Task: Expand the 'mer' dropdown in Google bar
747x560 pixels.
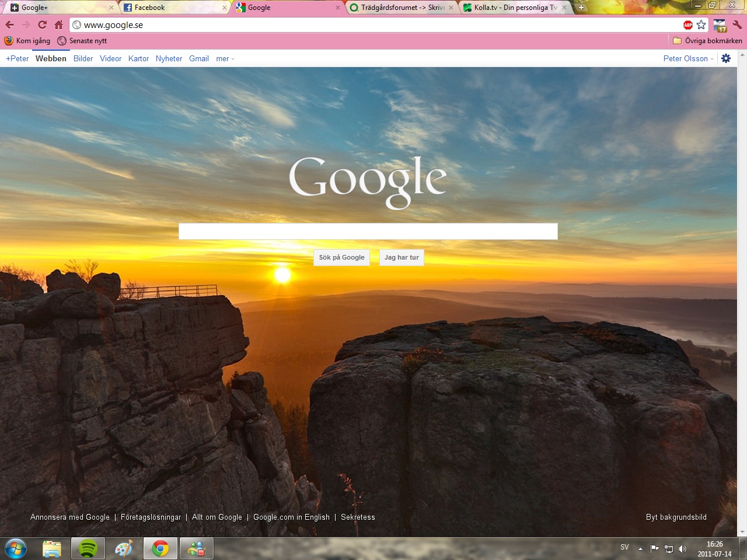Action: click(x=225, y=59)
